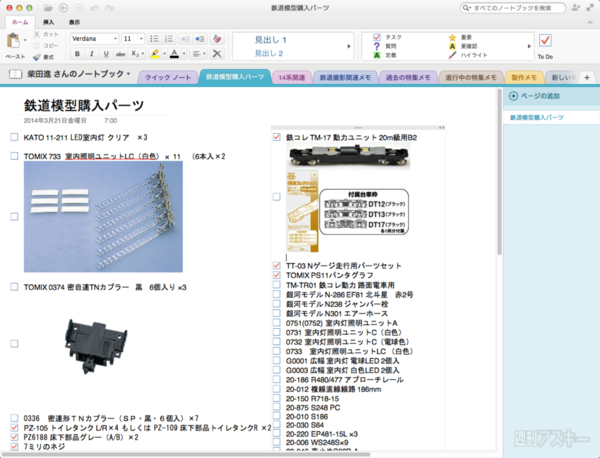Click the vertical page scrollbar

tap(499, 171)
